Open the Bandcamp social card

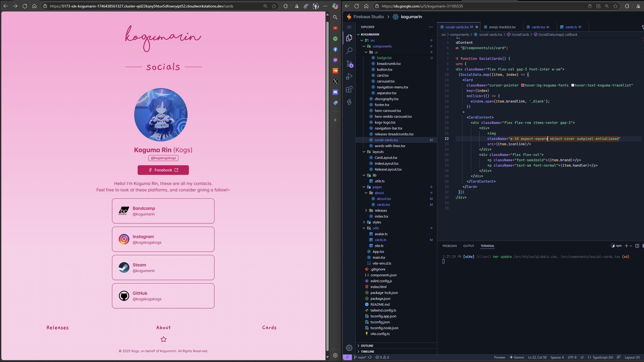pyautogui.click(x=163, y=211)
